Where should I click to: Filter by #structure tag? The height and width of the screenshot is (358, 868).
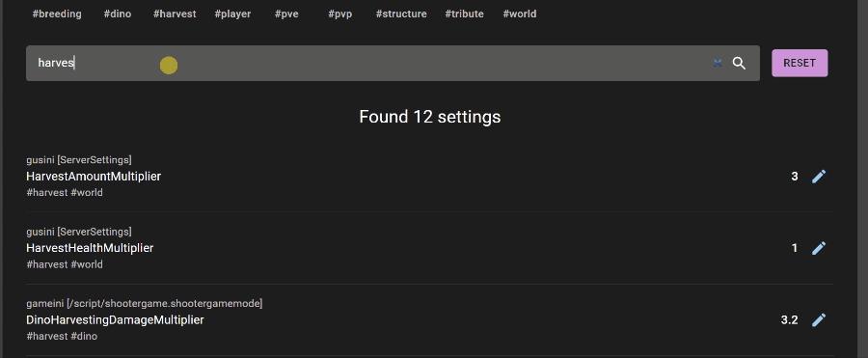click(401, 14)
